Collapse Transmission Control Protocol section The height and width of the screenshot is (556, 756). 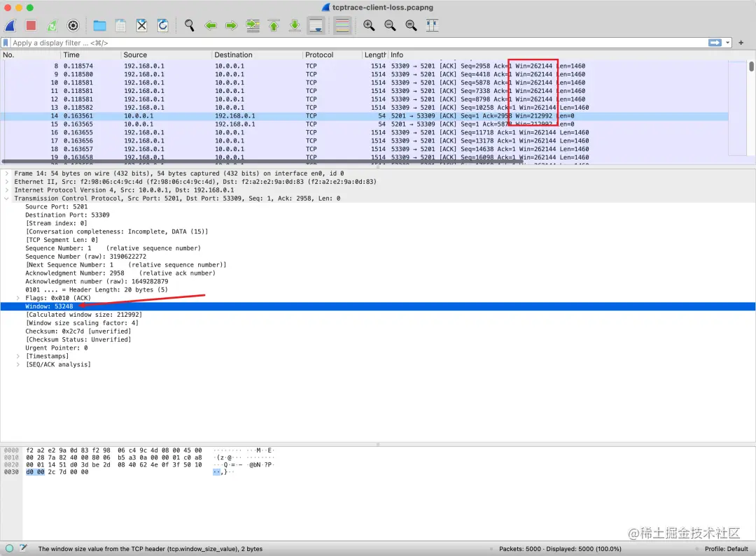click(7, 199)
